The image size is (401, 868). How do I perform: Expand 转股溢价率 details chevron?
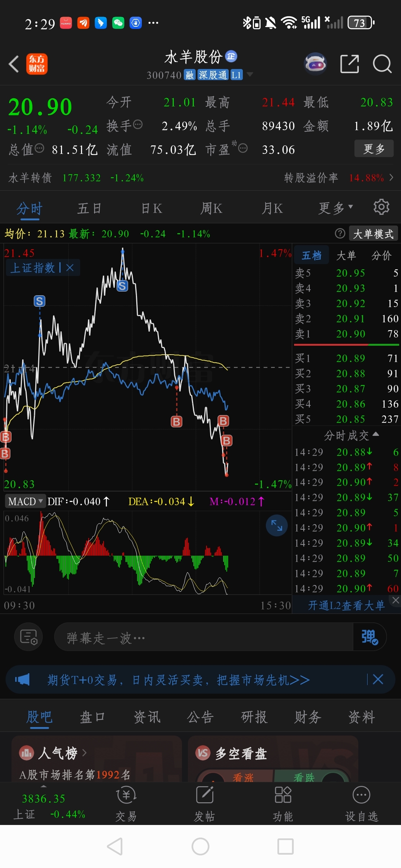(x=391, y=177)
